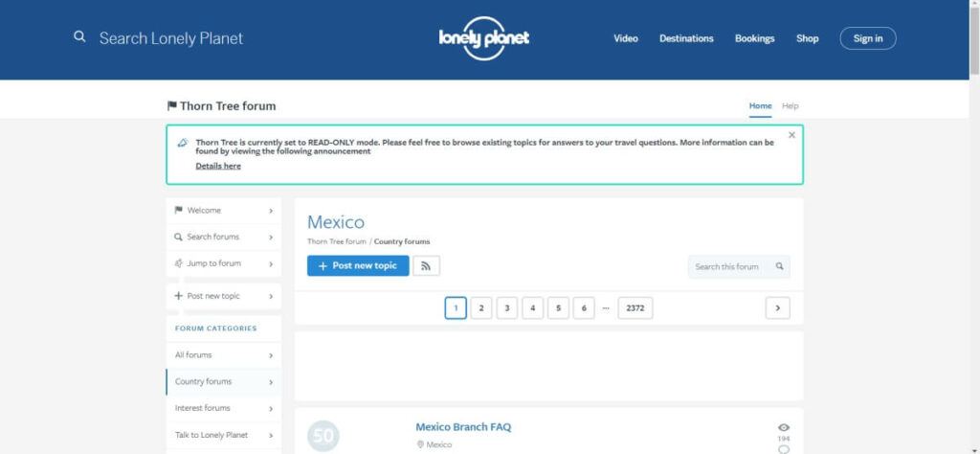Open the sidebar Post new topic chevron
The width and height of the screenshot is (980, 454).
271,296
